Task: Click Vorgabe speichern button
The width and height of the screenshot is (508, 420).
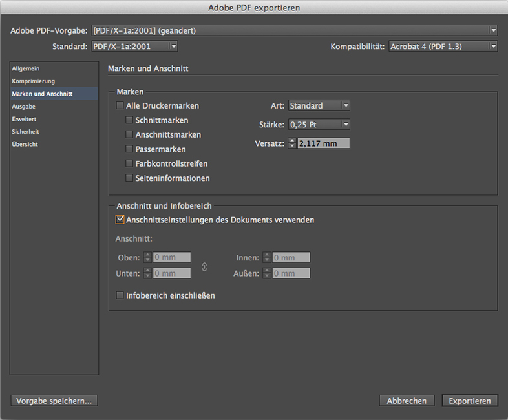Action: (54, 401)
